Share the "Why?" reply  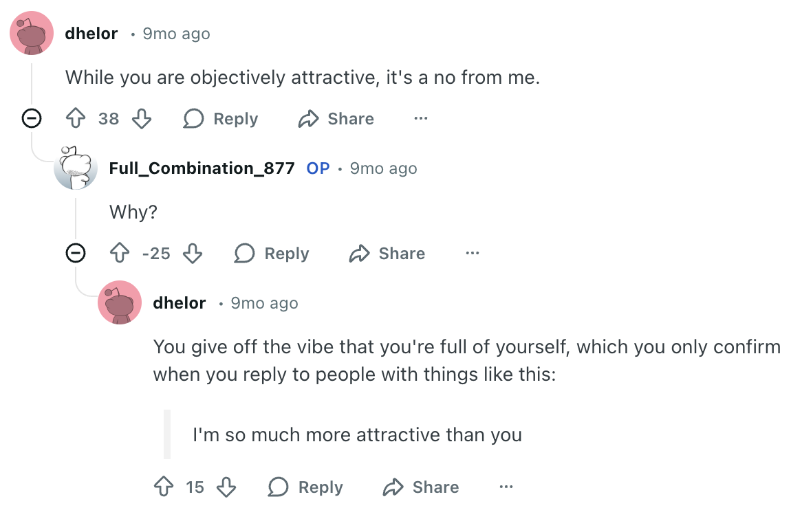[387, 254]
